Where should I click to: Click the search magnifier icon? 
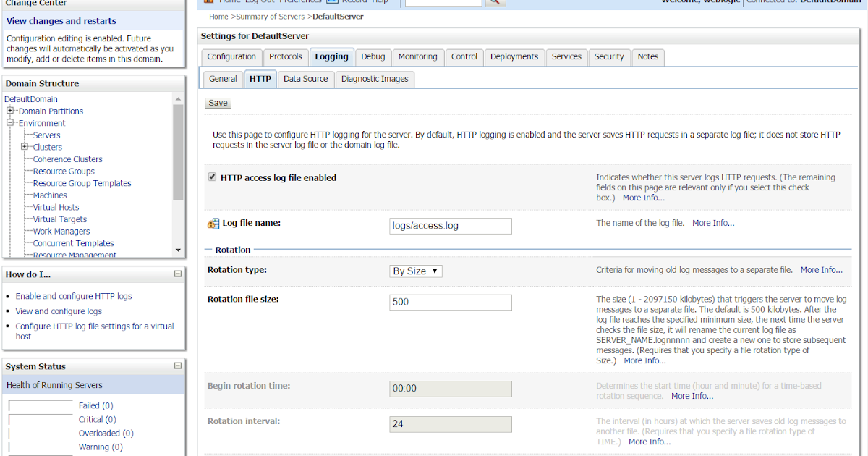pos(495,2)
